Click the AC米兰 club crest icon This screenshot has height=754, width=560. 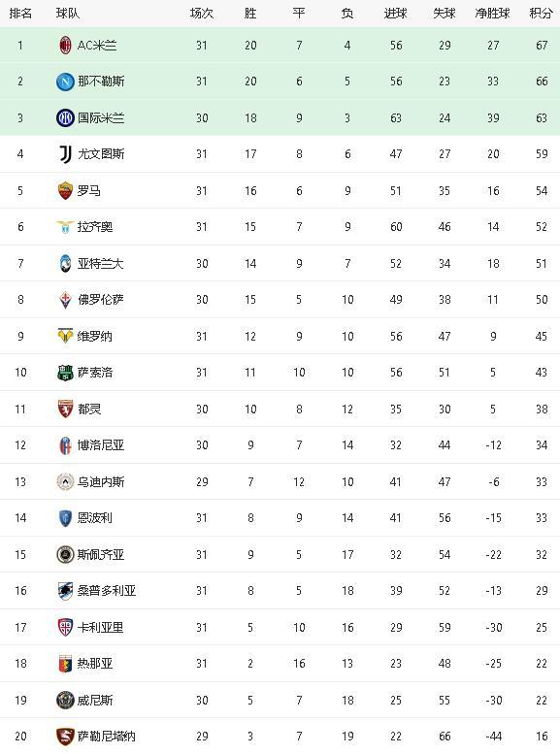[x=65, y=46]
